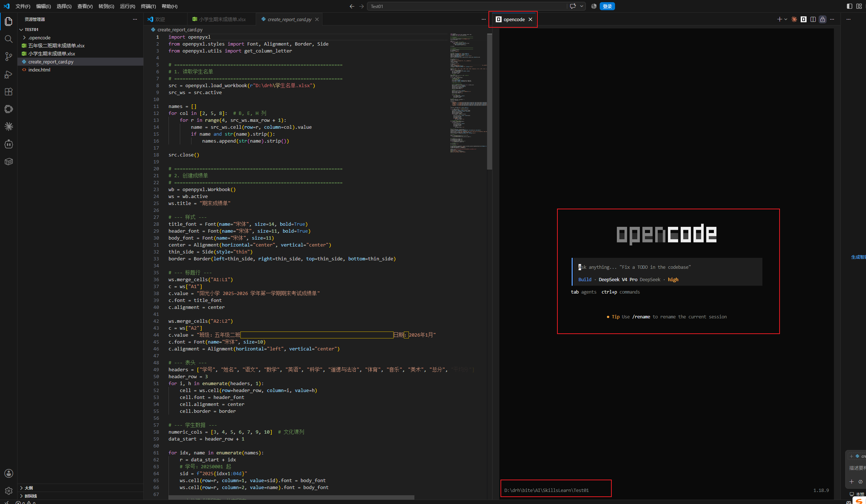Click the editor horizontal scrollbar thumb
This screenshot has width=866, height=504.
coord(291,497)
